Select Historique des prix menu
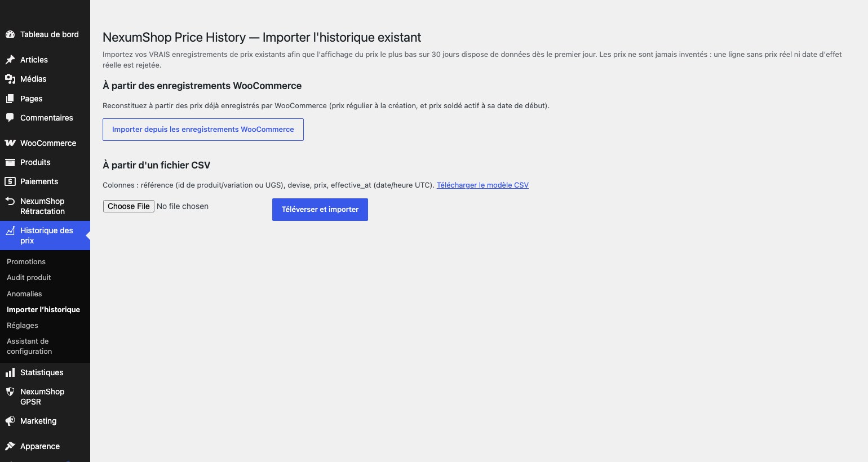This screenshot has width=868, height=462. [45, 236]
